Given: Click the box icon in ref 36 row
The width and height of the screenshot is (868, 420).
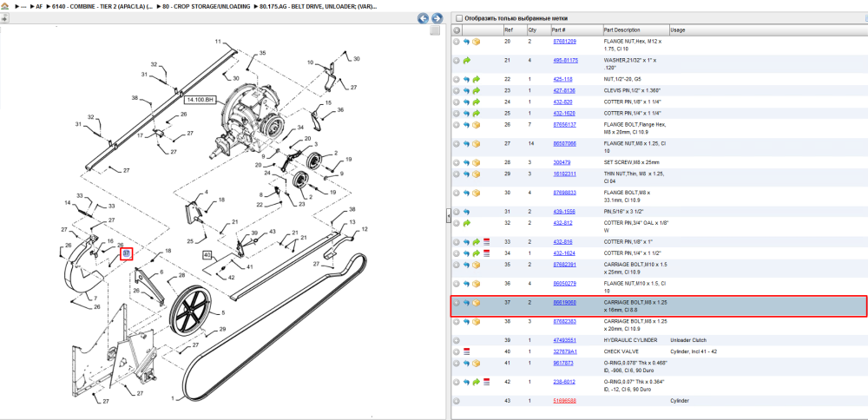Looking at the screenshot, I should (x=476, y=283).
